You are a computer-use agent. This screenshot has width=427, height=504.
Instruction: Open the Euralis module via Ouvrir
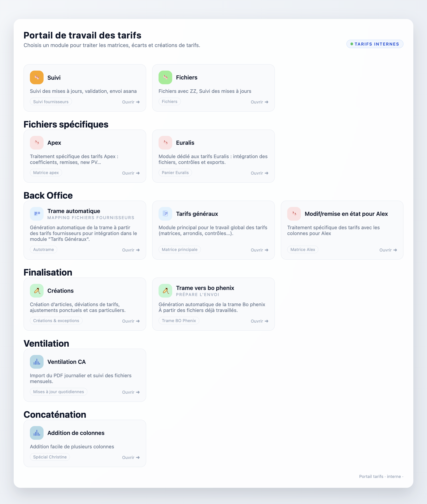[x=259, y=173]
